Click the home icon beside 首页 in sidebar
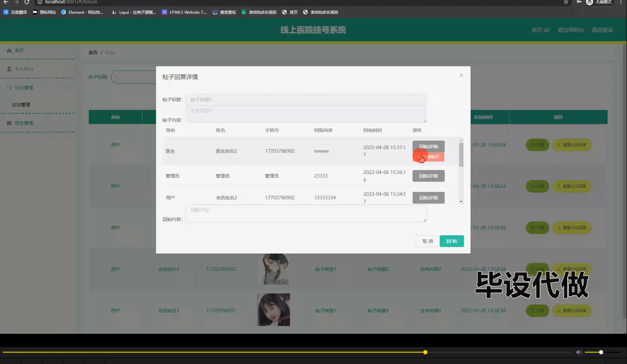627x364 pixels. 9,50
